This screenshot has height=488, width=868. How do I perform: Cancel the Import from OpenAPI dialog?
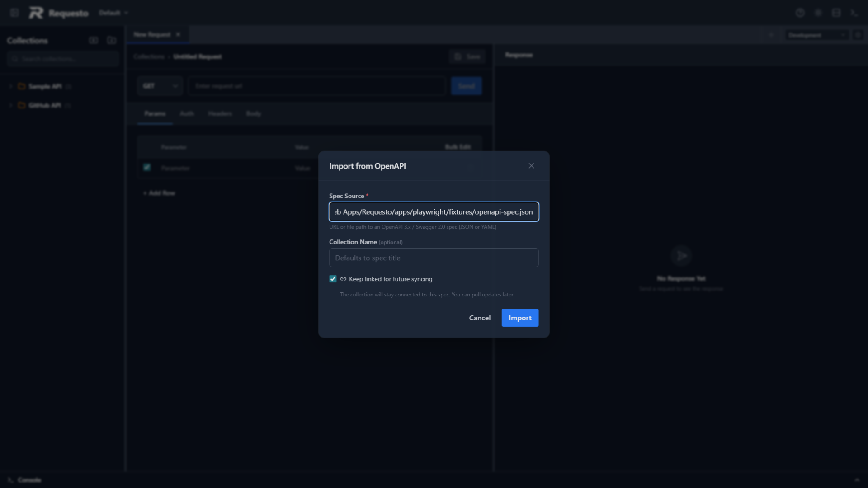point(480,318)
